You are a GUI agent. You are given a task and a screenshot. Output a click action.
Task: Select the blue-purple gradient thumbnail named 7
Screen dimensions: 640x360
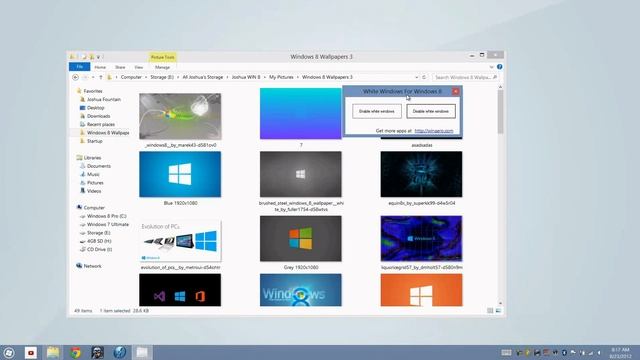[301, 113]
